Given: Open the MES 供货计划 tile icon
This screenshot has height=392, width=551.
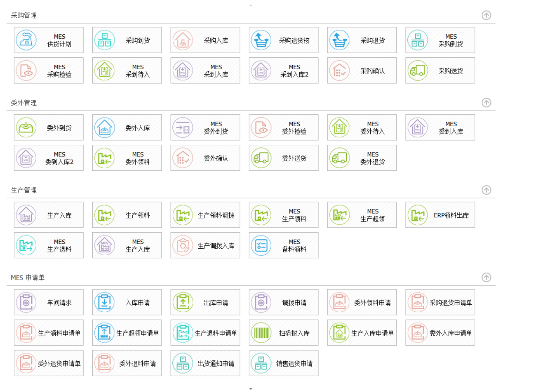Looking at the screenshot, I should [26, 40].
